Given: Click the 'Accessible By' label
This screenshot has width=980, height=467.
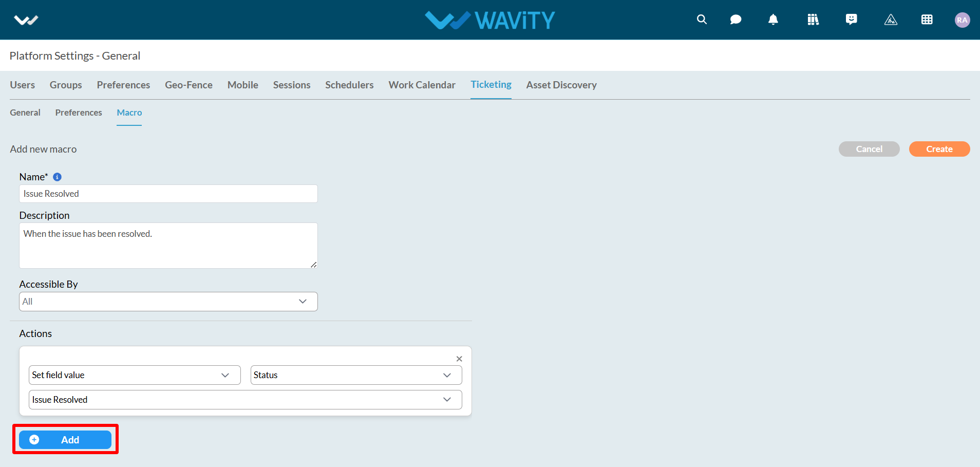Looking at the screenshot, I should [x=49, y=284].
